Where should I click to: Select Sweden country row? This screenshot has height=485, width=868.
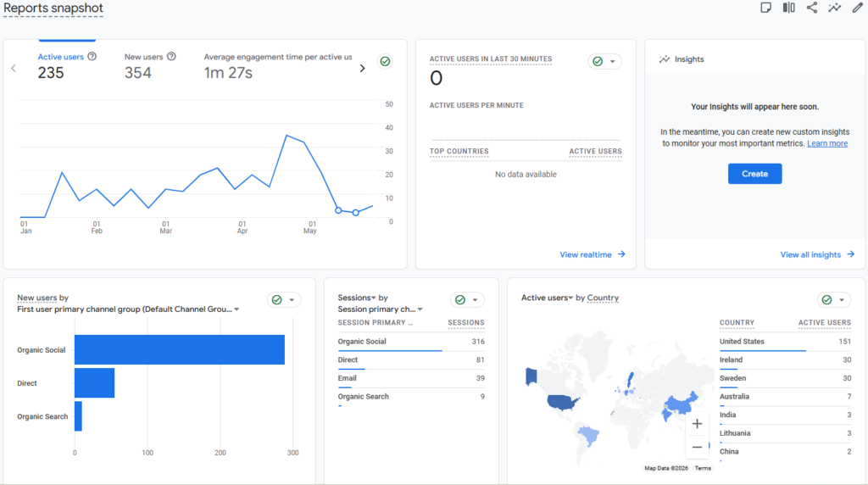pos(785,378)
